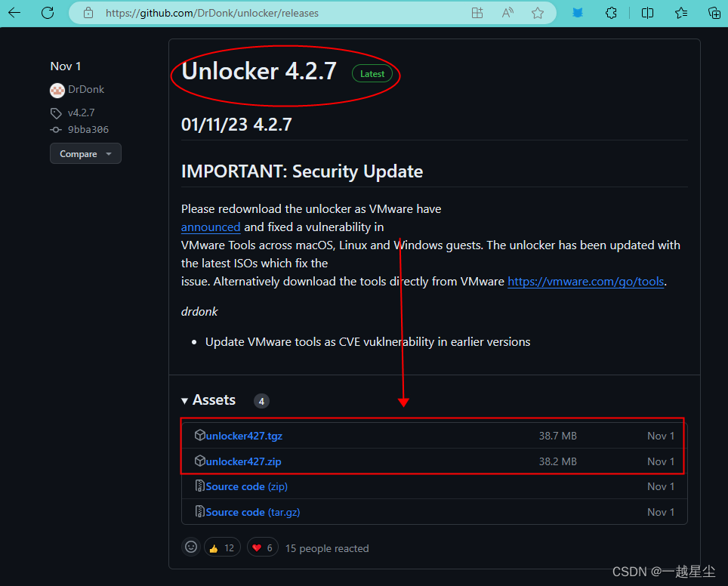Open the v4.2.7 tag link
This screenshot has height=586, width=728.
click(81, 113)
